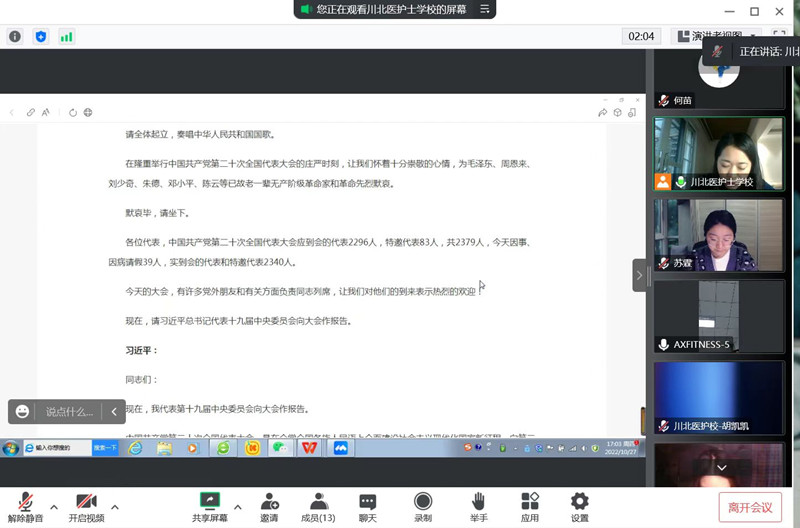Unmute with the 解除静音 microphone button
Viewport: 800px width, 528px height.
(26, 507)
